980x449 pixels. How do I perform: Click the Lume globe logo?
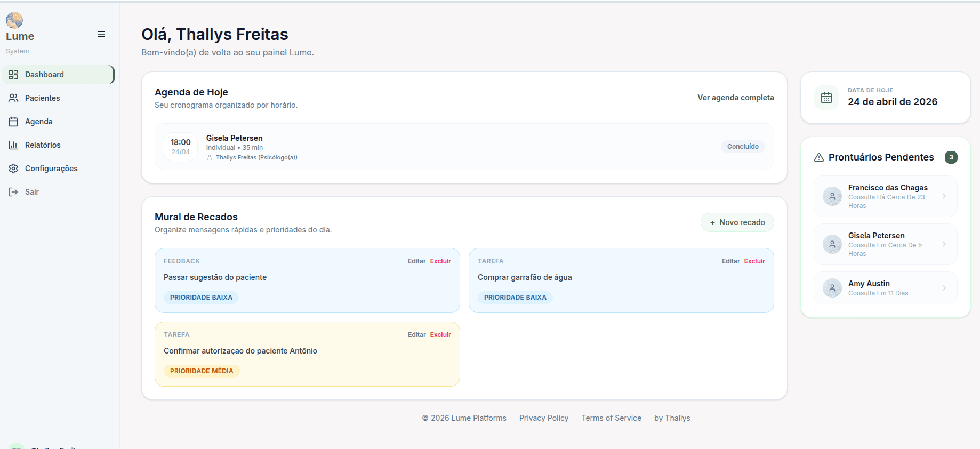click(14, 20)
